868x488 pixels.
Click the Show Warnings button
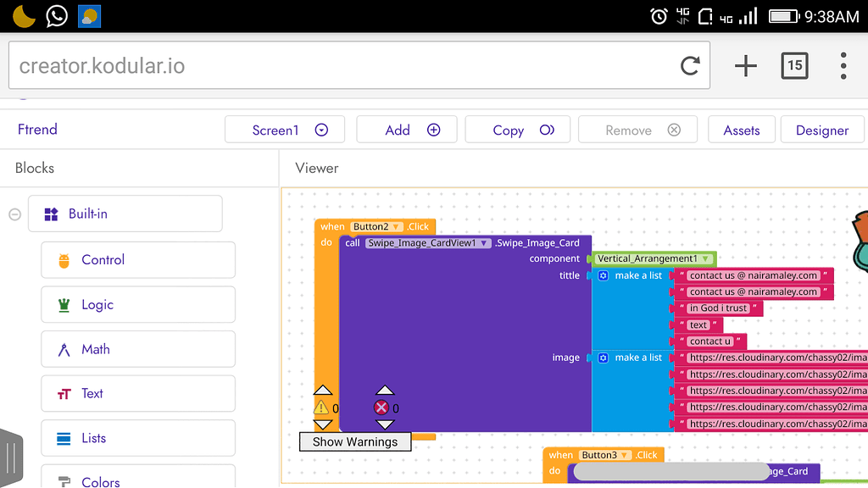354,441
